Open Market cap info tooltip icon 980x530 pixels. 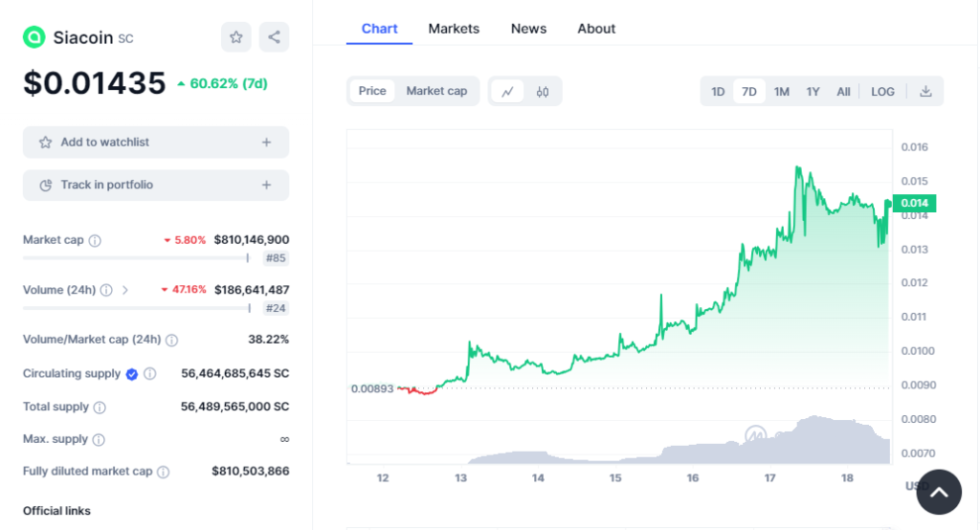[x=95, y=241]
